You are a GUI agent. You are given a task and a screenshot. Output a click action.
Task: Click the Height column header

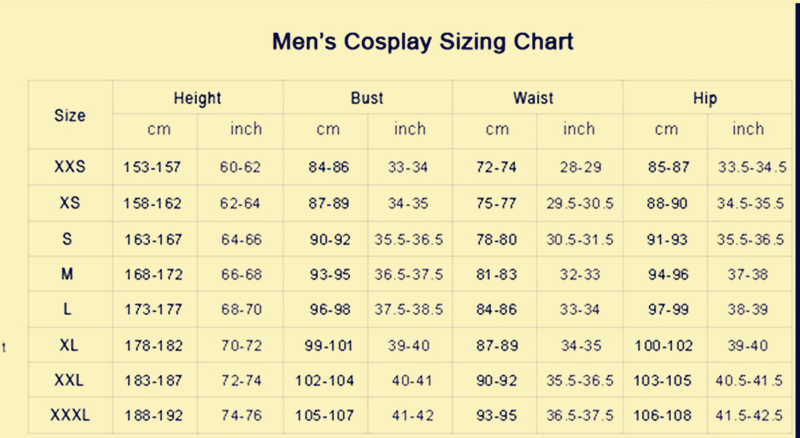[197, 98]
